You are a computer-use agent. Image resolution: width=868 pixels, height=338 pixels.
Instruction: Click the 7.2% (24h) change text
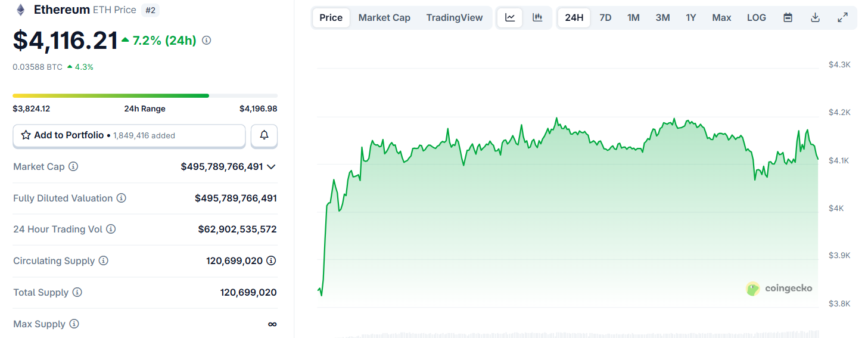[x=164, y=41]
